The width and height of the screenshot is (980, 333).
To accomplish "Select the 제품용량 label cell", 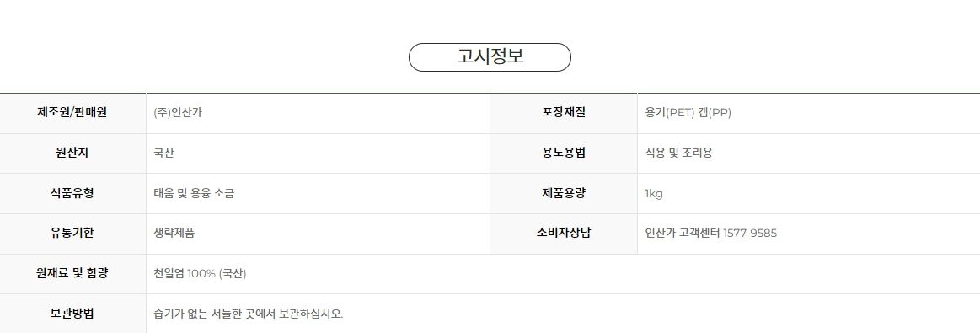I will coord(564,193).
